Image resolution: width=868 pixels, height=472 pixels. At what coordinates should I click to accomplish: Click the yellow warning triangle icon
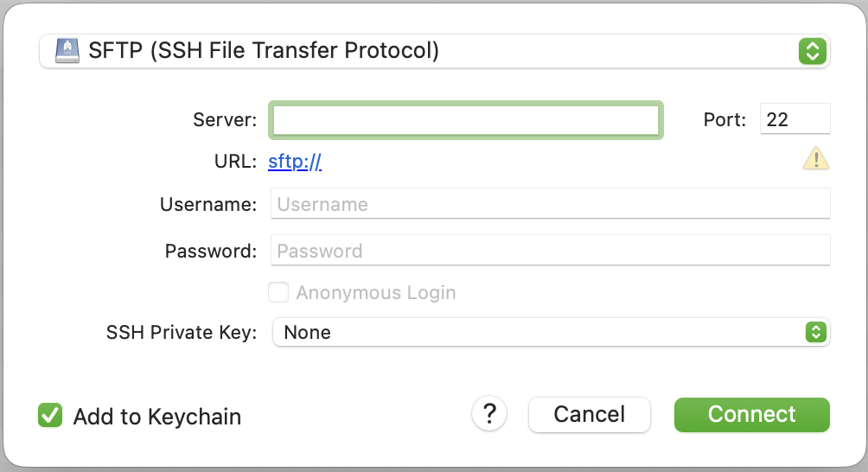tap(816, 159)
